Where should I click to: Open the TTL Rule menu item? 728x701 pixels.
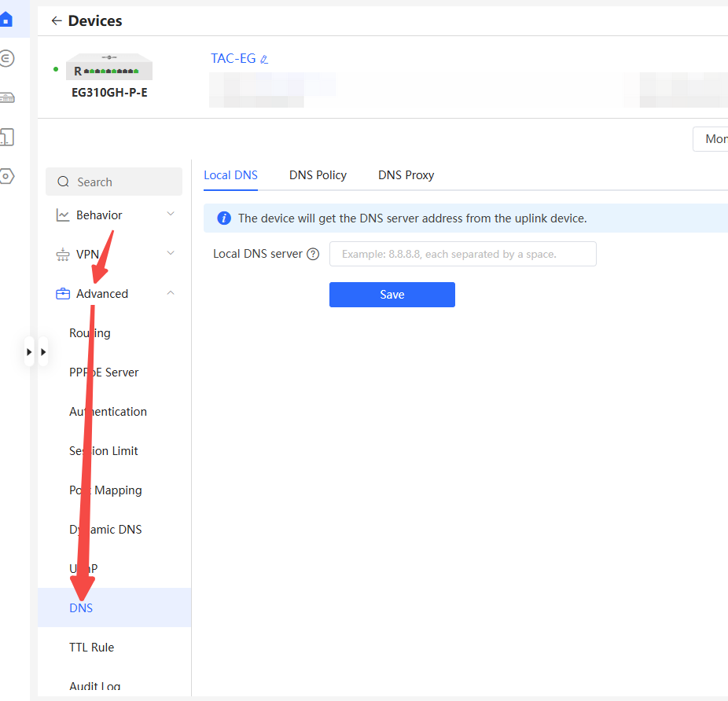91,648
